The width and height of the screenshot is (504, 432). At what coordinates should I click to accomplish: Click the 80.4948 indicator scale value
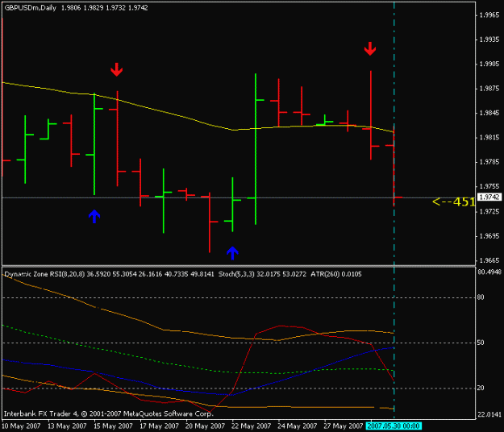click(489, 272)
